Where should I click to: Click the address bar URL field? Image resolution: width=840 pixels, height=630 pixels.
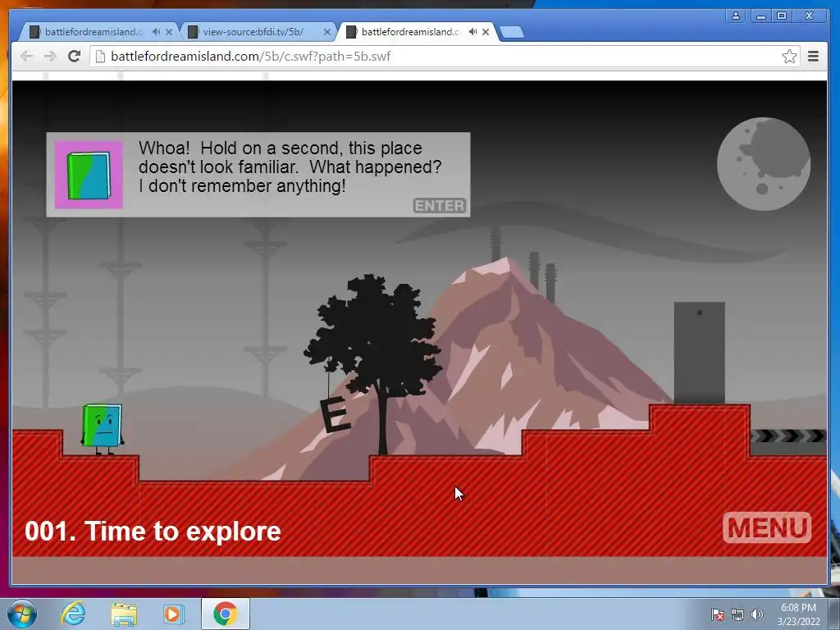coord(445,57)
